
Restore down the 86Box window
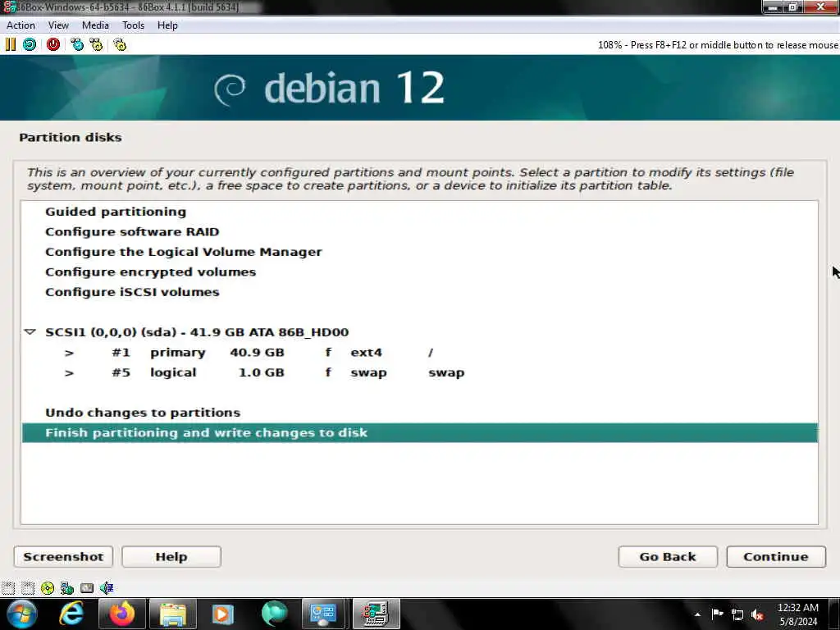pos(793,7)
